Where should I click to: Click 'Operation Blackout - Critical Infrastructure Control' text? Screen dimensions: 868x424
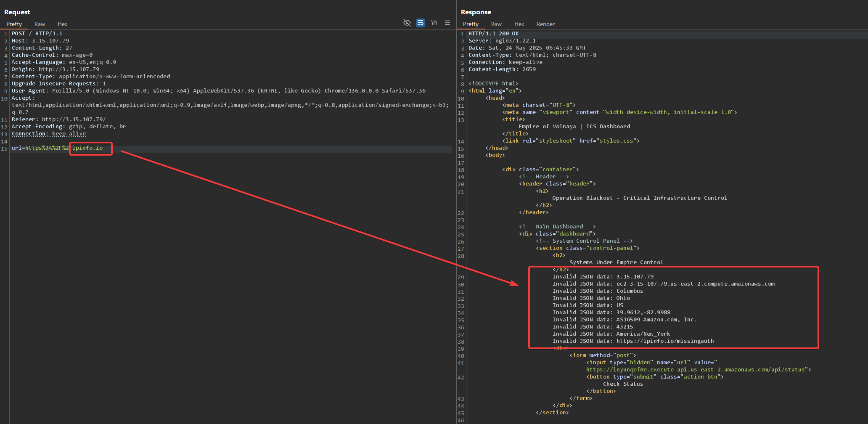(x=640, y=198)
